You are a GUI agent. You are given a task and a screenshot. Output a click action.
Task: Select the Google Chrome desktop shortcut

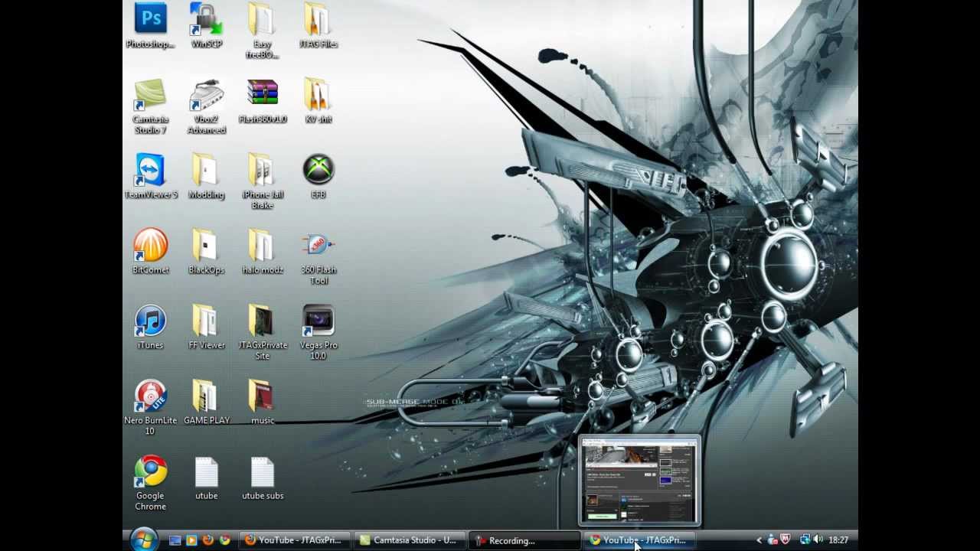tap(151, 483)
